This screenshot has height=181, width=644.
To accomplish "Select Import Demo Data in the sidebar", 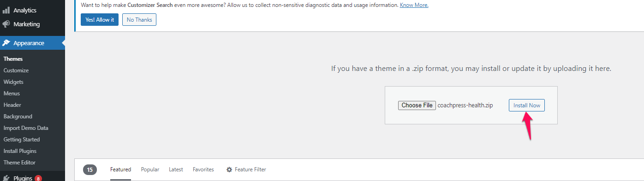I will coord(26,128).
